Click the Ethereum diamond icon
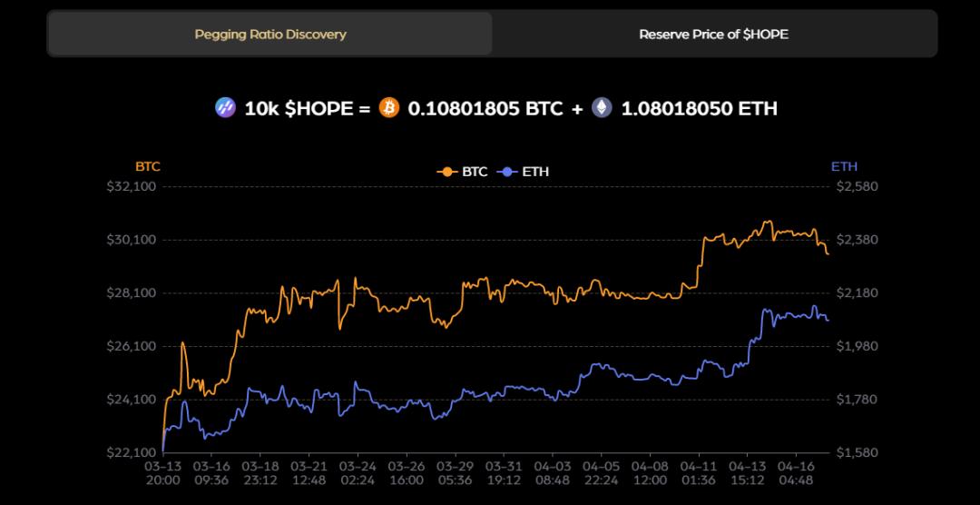This screenshot has width=980, height=505. pos(603,108)
